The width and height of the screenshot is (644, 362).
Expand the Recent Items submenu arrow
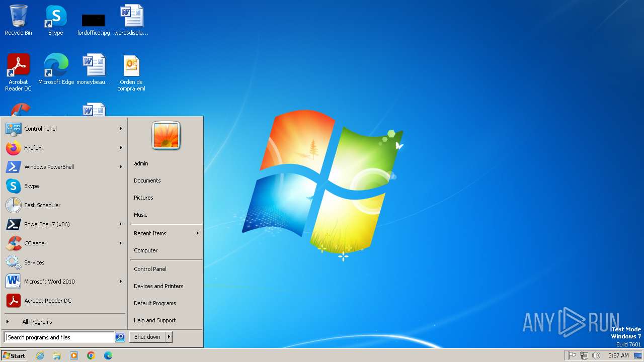coord(198,233)
